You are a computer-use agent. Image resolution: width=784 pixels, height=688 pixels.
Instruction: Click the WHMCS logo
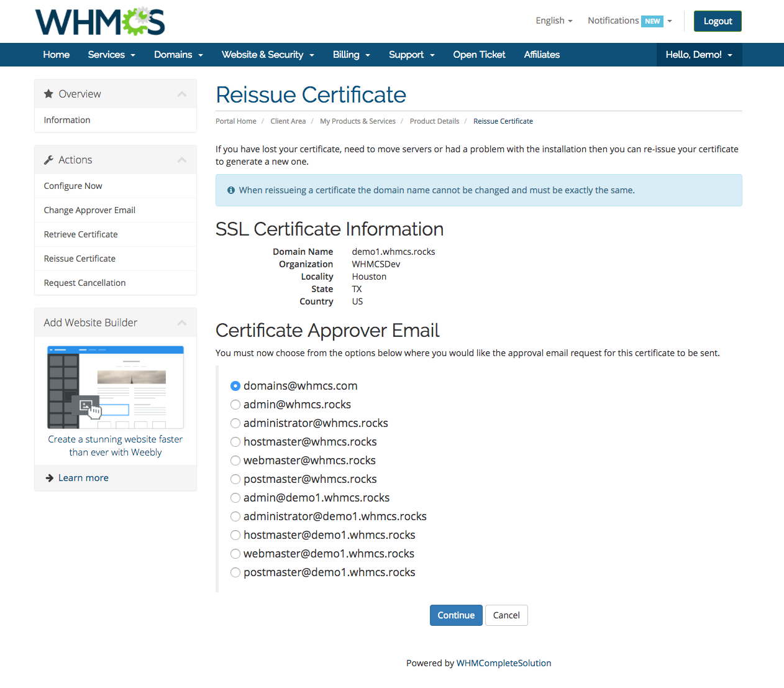click(x=100, y=22)
